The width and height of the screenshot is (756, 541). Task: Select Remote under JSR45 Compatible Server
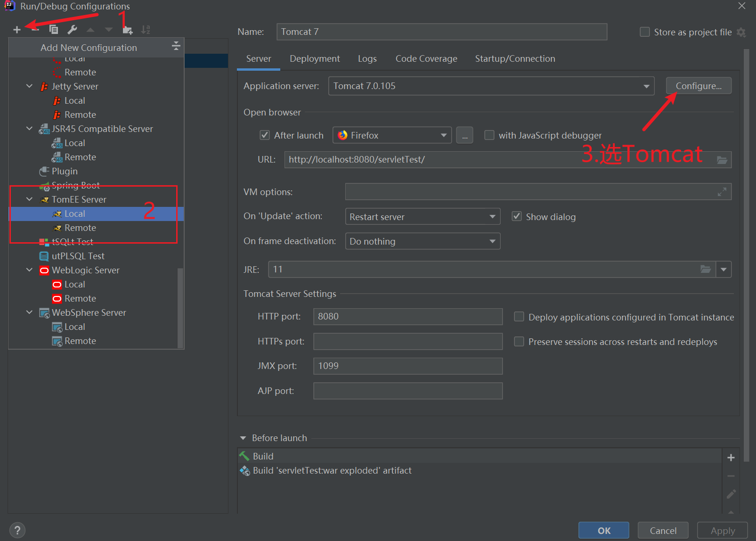point(80,157)
